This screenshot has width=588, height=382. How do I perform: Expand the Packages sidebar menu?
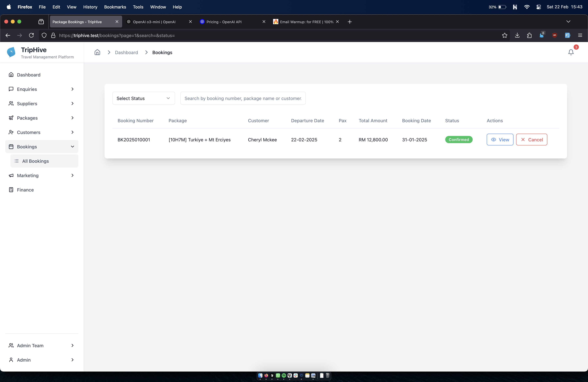coord(42,118)
